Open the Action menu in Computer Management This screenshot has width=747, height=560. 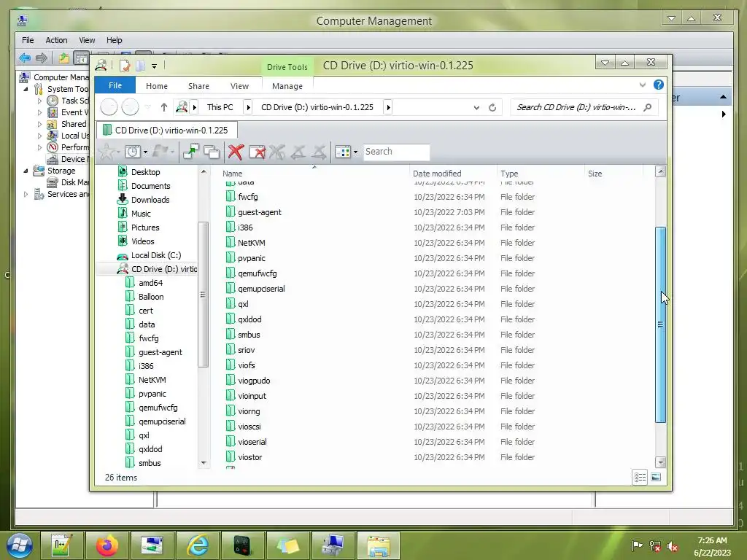(56, 40)
